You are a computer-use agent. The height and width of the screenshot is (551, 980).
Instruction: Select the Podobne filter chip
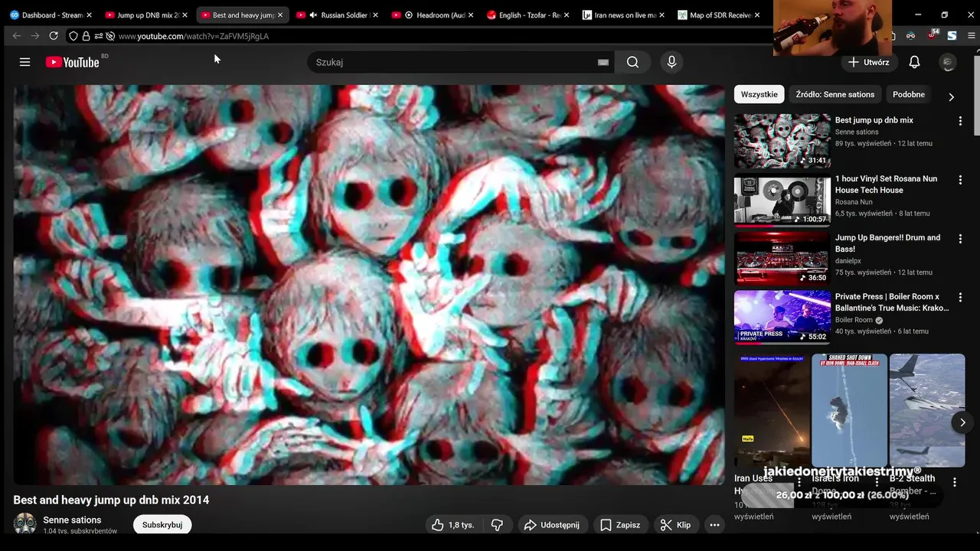point(909,94)
